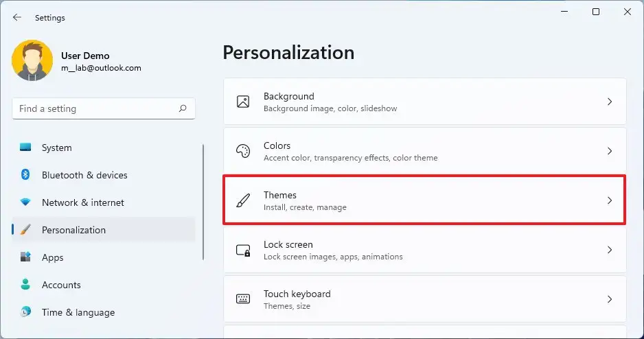The image size is (644, 339).
Task: Select Accounts in the sidebar
Action: point(61,285)
